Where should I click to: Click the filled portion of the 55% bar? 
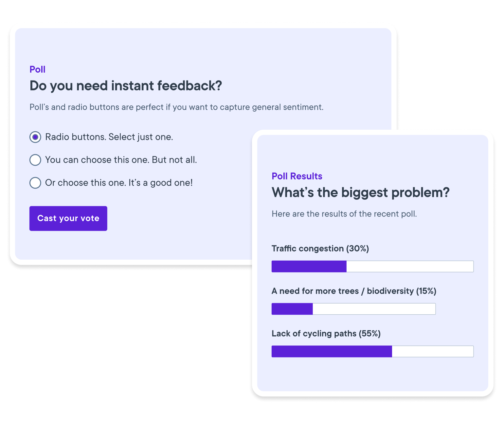pyautogui.click(x=331, y=351)
